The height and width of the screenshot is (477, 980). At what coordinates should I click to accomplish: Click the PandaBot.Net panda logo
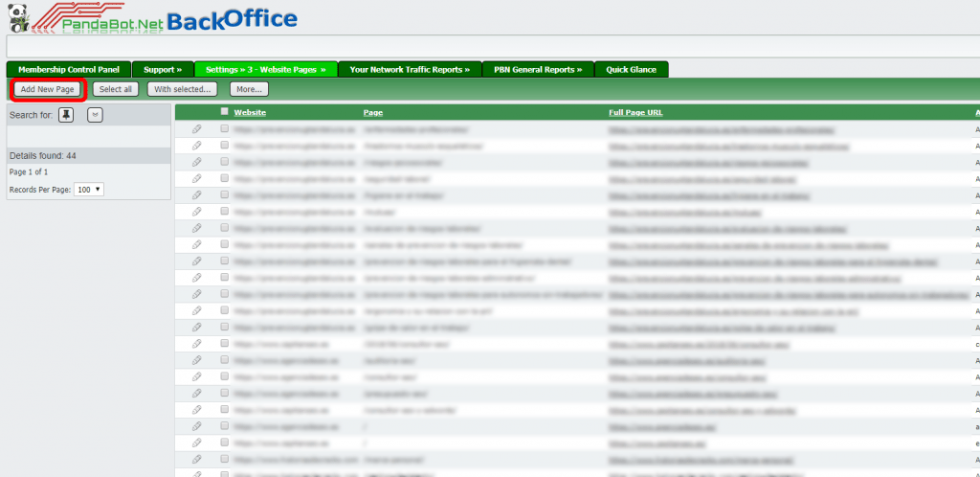[x=17, y=16]
